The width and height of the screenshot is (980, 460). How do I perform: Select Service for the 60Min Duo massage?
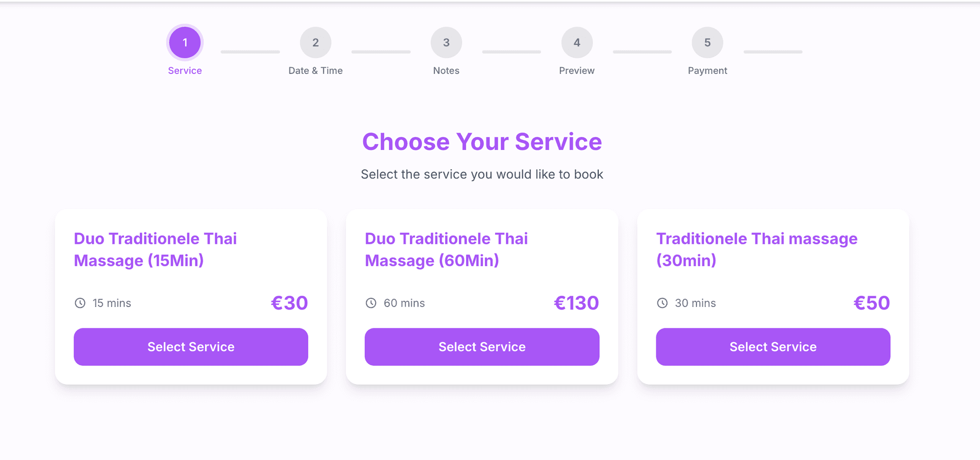pos(482,347)
